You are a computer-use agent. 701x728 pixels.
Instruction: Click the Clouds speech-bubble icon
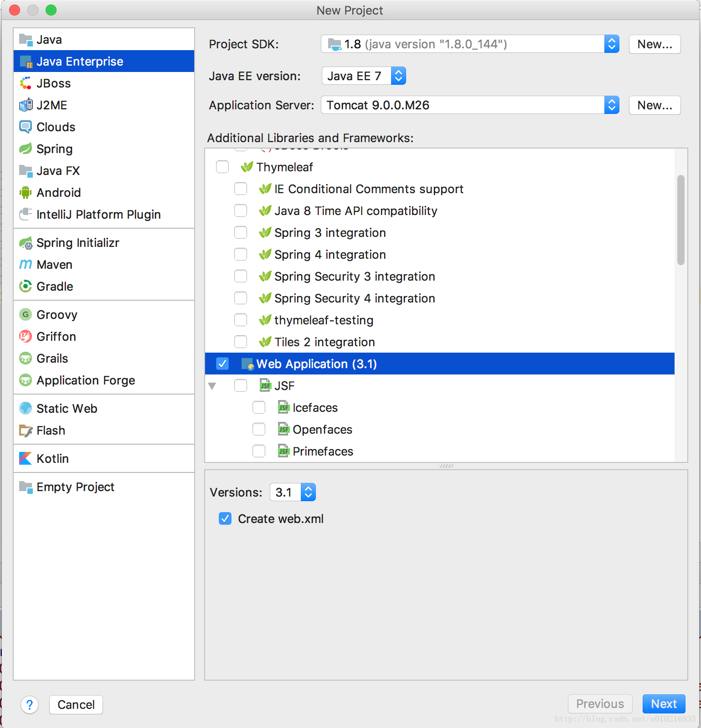coord(26,127)
